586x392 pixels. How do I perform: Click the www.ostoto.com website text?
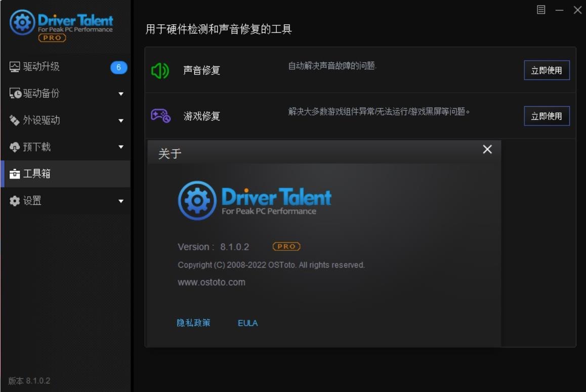(212, 282)
